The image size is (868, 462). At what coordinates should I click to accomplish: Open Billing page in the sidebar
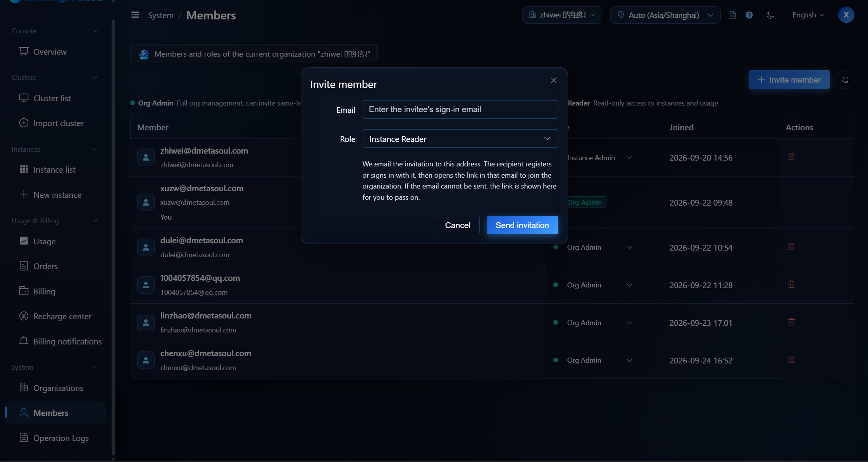(x=55, y=292)
